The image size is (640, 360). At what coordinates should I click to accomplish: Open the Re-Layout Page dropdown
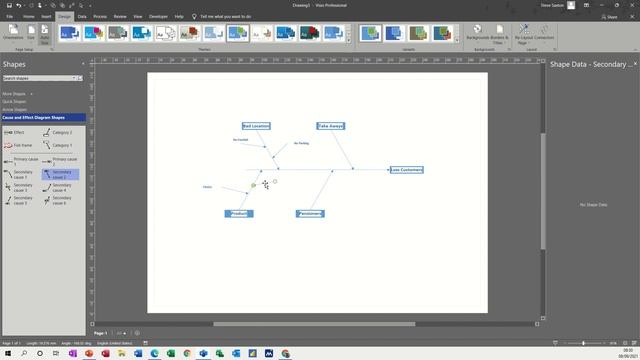(x=523, y=34)
